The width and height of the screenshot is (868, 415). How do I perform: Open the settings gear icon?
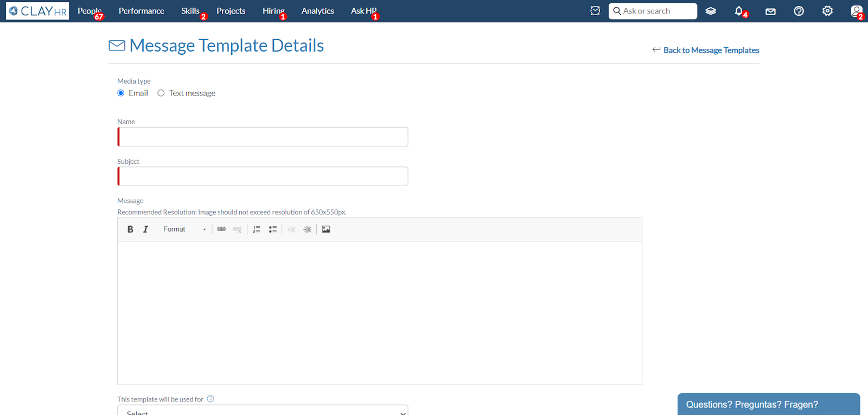827,11
